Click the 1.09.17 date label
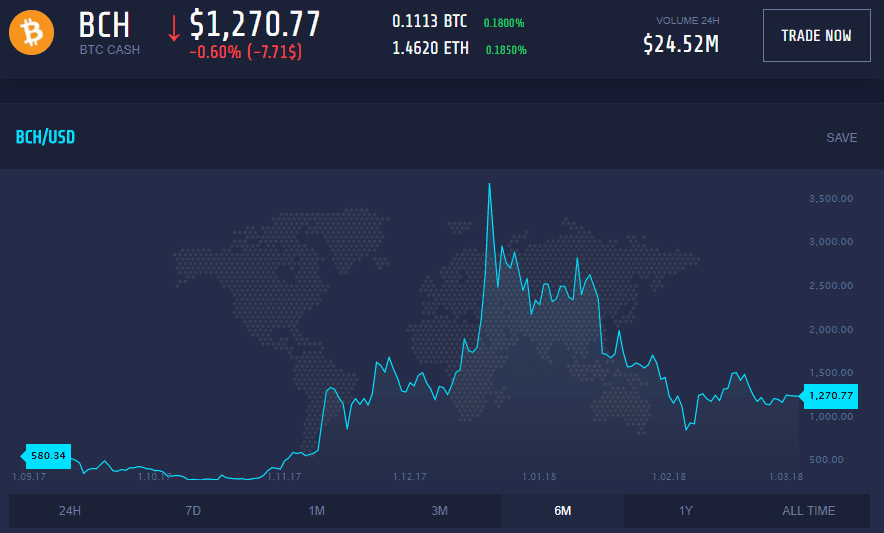 click(x=29, y=477)
